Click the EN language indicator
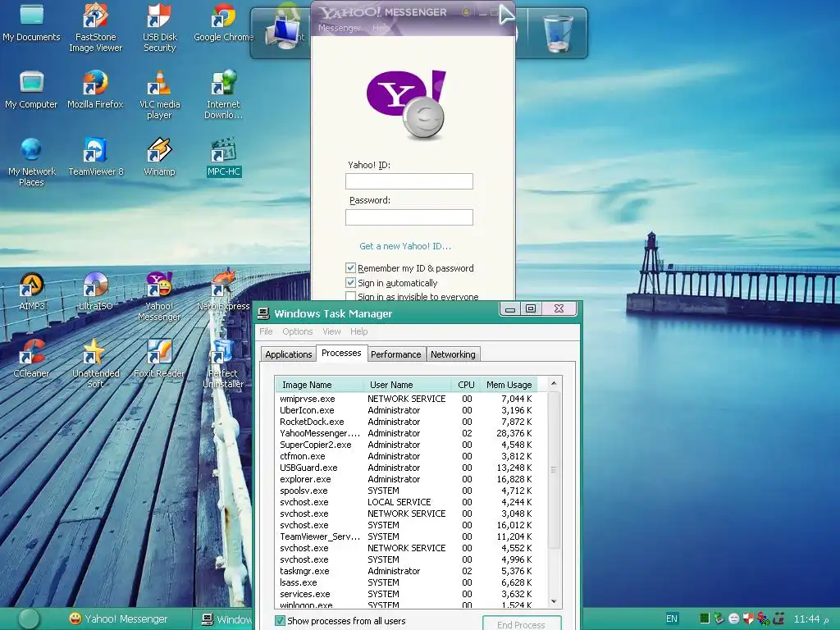Image resolution: width=840 pixels, height=630 pixels. point(671,619)
